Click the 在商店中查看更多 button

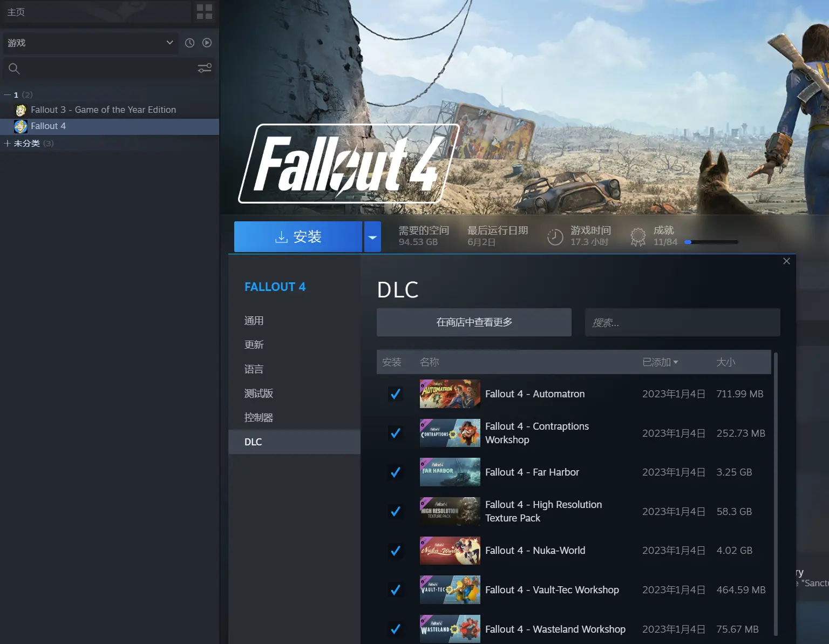point(474,322)
